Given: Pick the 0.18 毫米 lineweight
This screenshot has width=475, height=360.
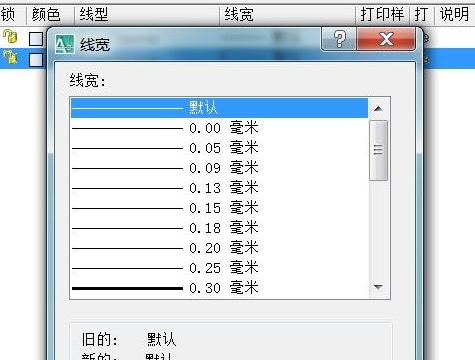Looking at the screenshot, I should click(219, 228).
